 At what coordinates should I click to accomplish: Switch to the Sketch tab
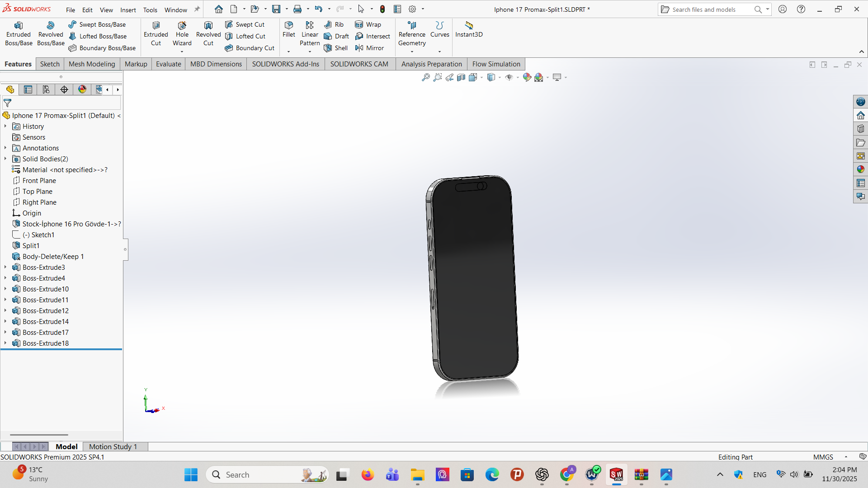click(x=50, y=64)
